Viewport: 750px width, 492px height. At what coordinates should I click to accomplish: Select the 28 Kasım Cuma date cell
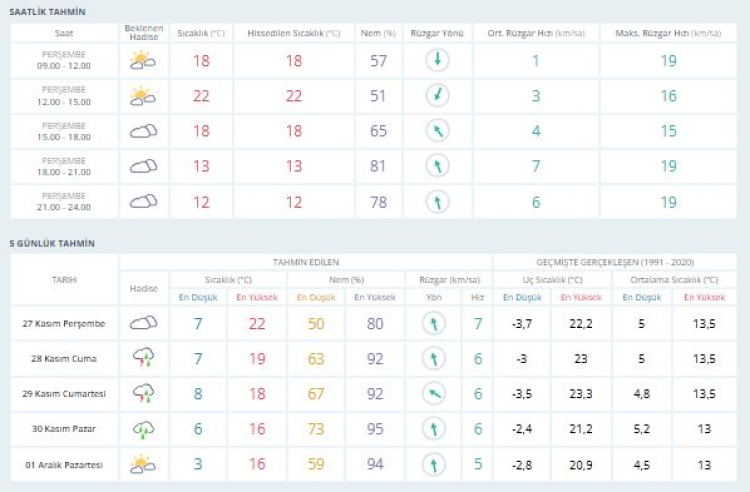pos(64,358)
